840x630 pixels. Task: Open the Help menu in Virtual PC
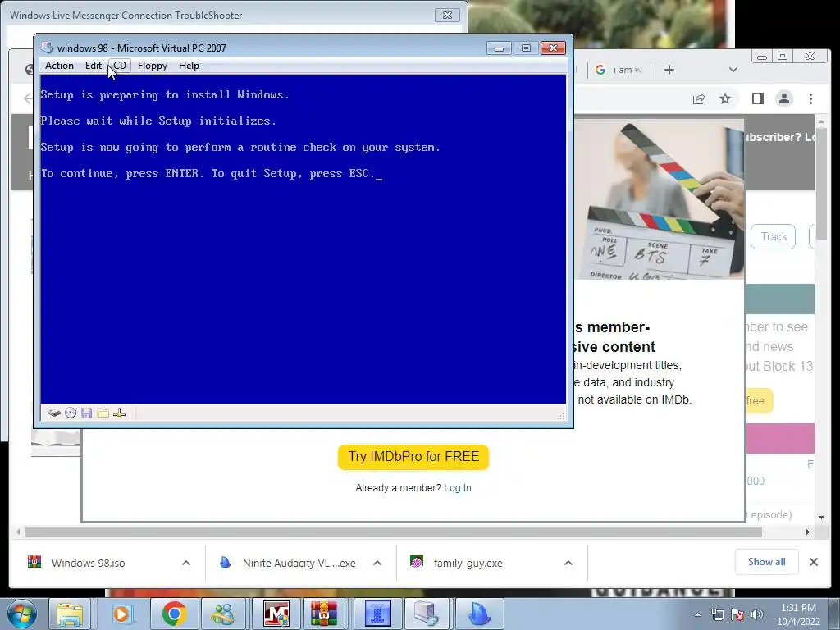coord(189,66)
